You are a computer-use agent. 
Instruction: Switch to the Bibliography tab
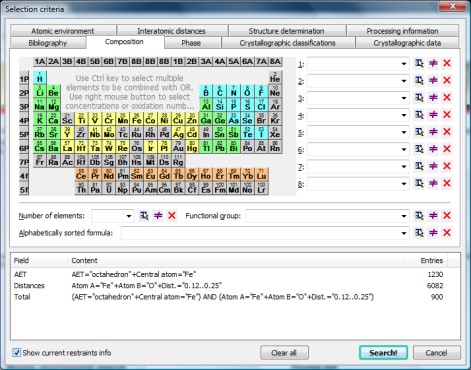tap(48, 43)
